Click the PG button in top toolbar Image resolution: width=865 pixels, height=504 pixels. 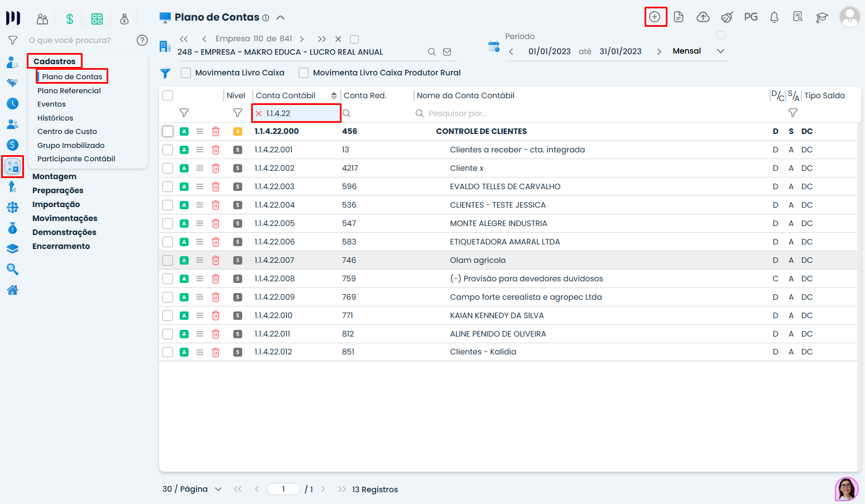[751, 17]
